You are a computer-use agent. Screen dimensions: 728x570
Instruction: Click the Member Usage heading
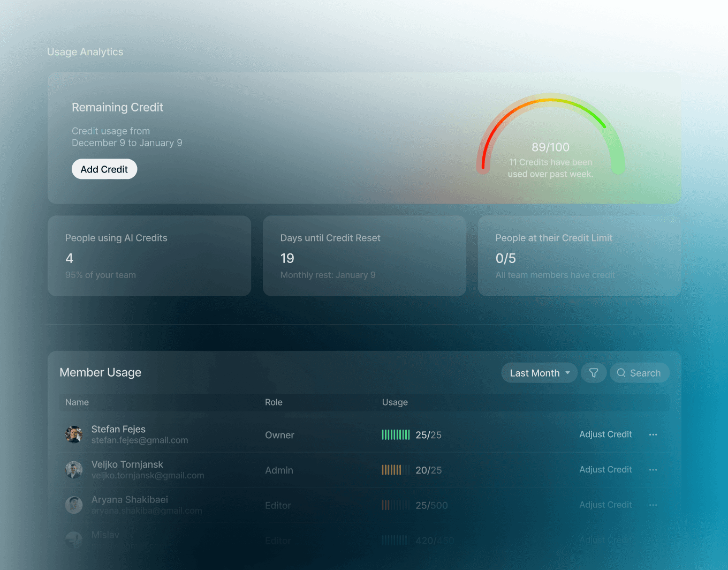pos(101,372)
